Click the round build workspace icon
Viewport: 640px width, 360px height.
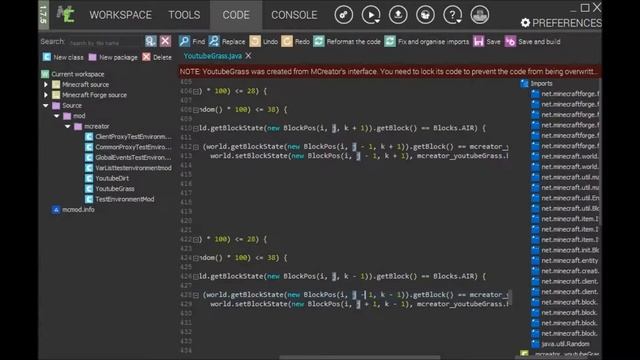point(344,15)
